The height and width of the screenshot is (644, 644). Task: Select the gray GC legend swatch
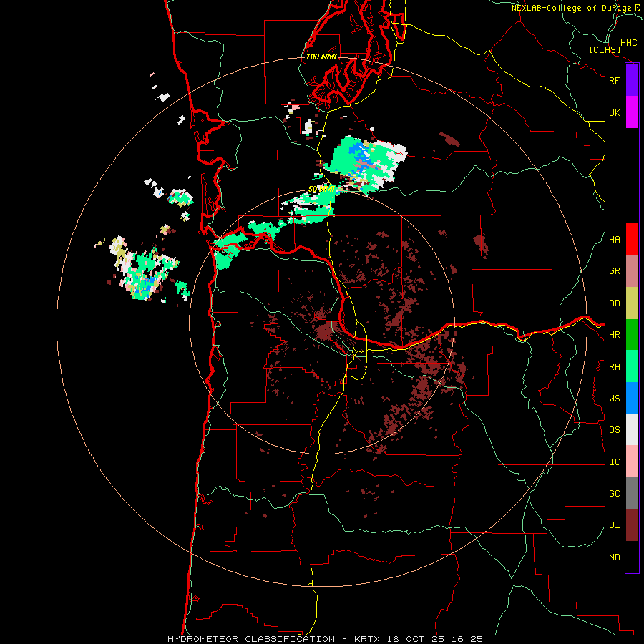coord(632,493)
